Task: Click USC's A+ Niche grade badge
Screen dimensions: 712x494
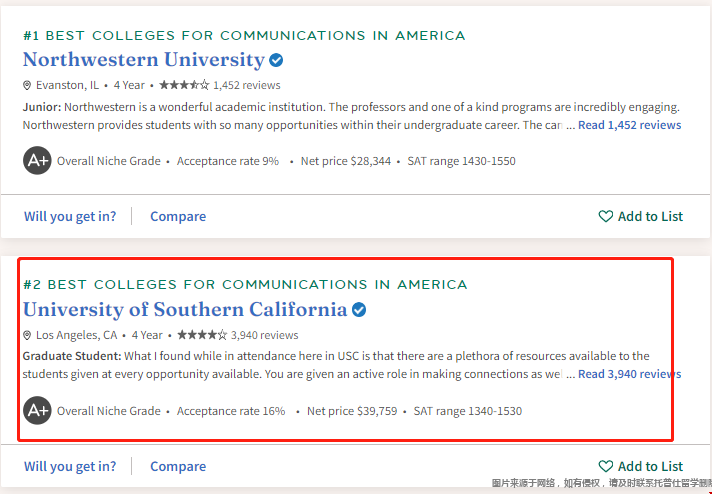Action: (37, 410)
